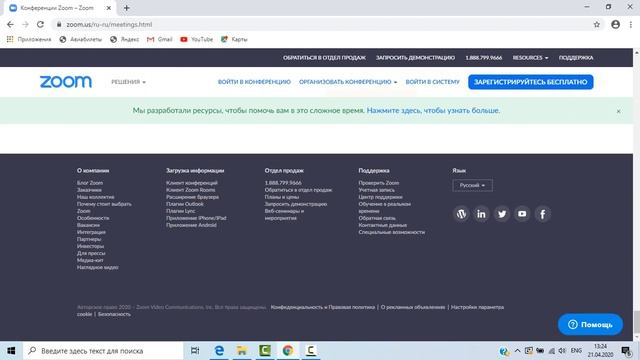Viewport: 640px width, 360px height.
Task: Open Проверить Zoom footer link
Action: point(379,183)
